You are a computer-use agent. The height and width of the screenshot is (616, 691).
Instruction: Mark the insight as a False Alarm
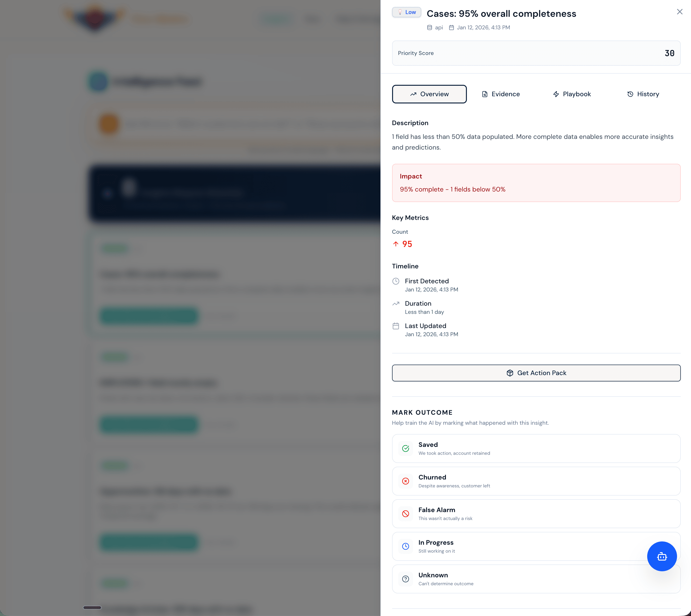[536, 513]
